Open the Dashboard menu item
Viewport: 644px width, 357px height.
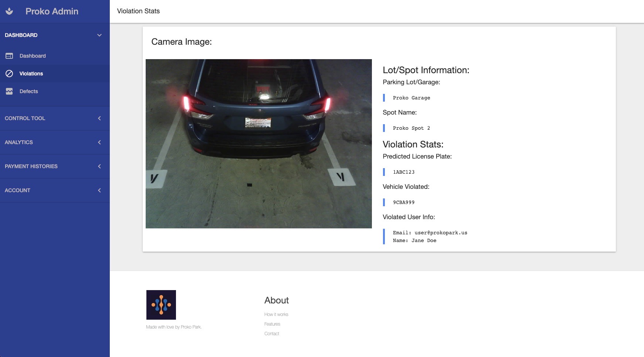point(33,56)
